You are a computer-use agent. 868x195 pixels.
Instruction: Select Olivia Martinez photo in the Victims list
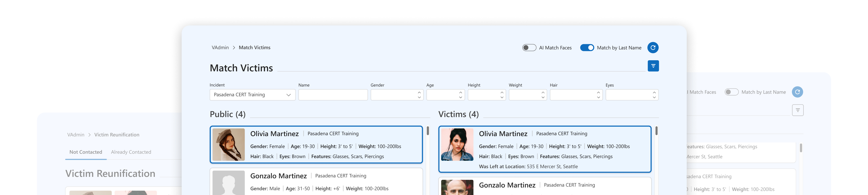457,144
